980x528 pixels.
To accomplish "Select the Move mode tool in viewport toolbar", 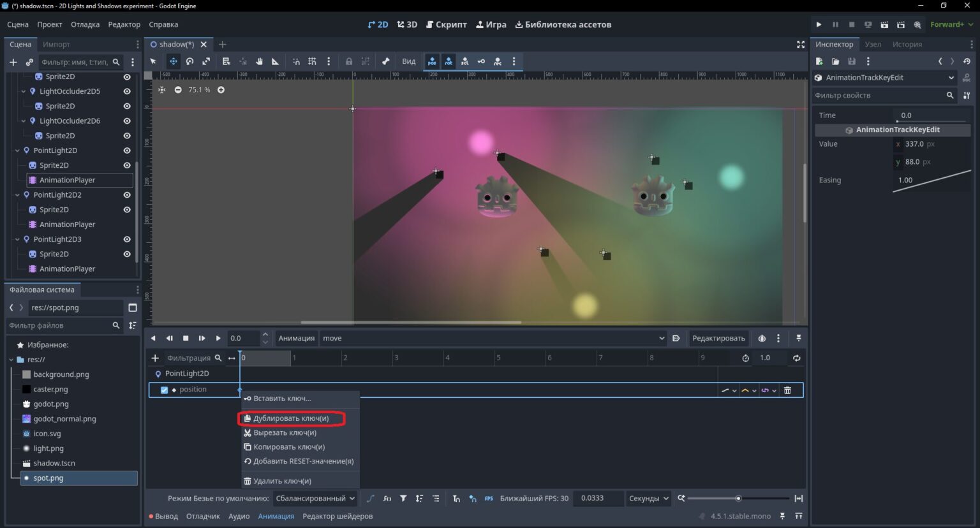I will click(x=173, y=61).
